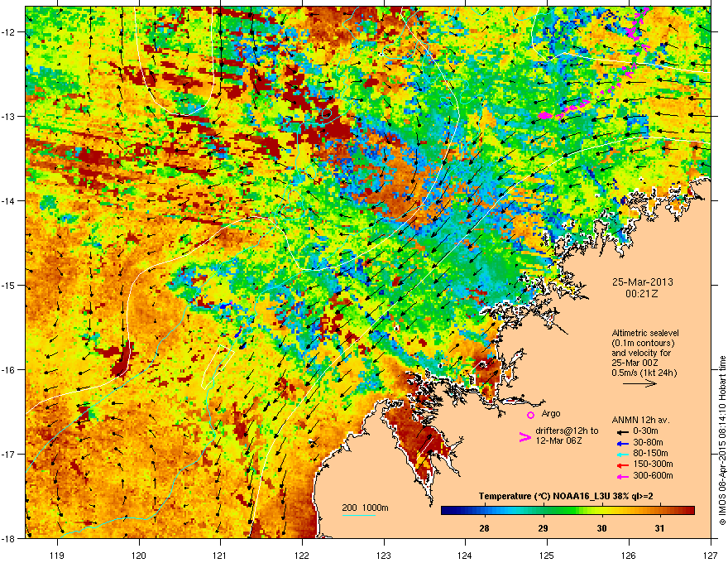This screenshot has height=563, width=728.
Task: Click the '12-Mar 06Z' legend text
Action: [558, 440]
